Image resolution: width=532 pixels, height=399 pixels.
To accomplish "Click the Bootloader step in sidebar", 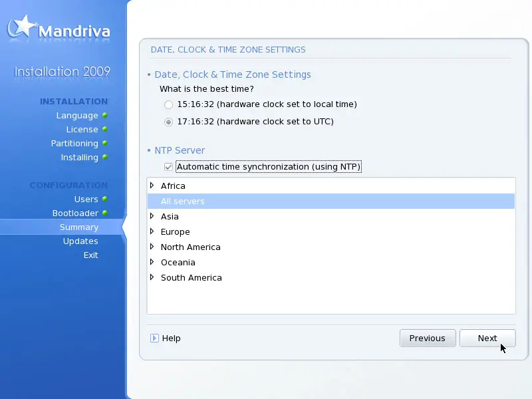I will 75,213.
